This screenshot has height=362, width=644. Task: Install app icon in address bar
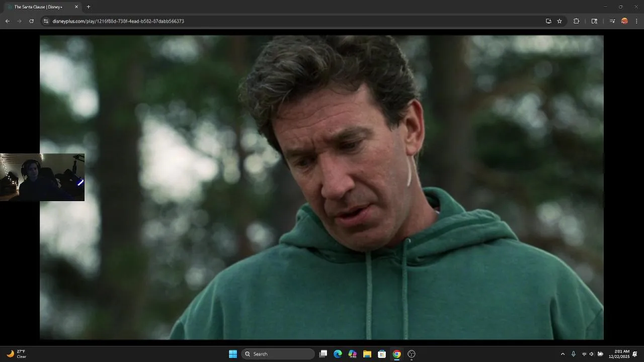point(548,21)
